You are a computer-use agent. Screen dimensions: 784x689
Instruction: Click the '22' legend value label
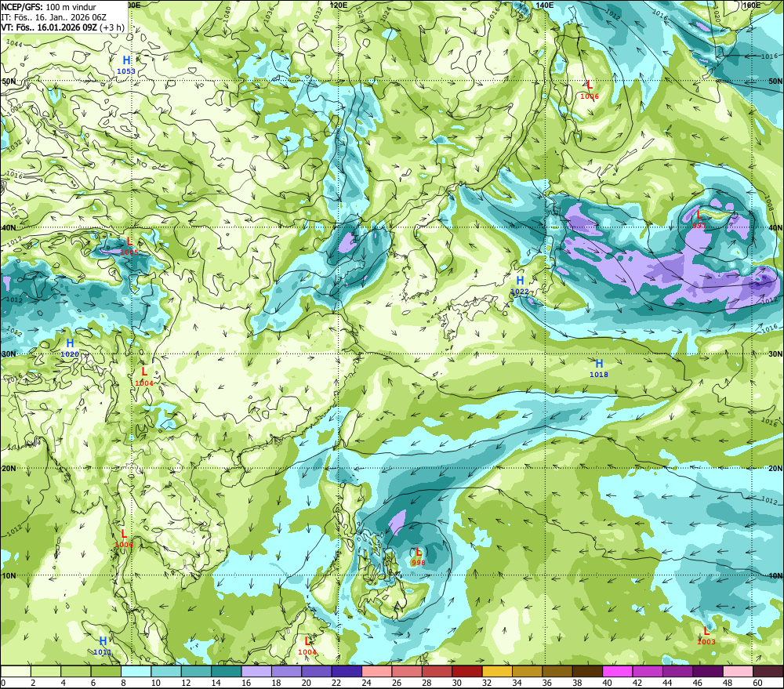point(336,683)
